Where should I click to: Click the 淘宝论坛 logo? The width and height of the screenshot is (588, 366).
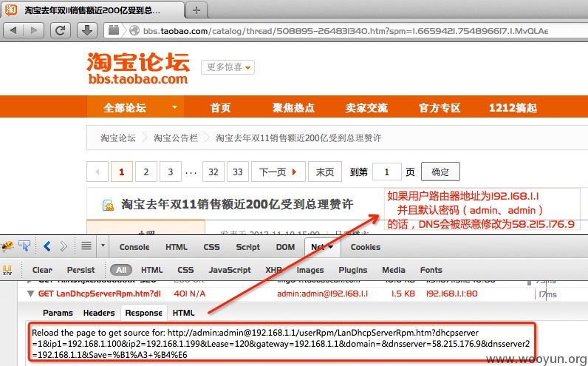[x=138, y=68]
